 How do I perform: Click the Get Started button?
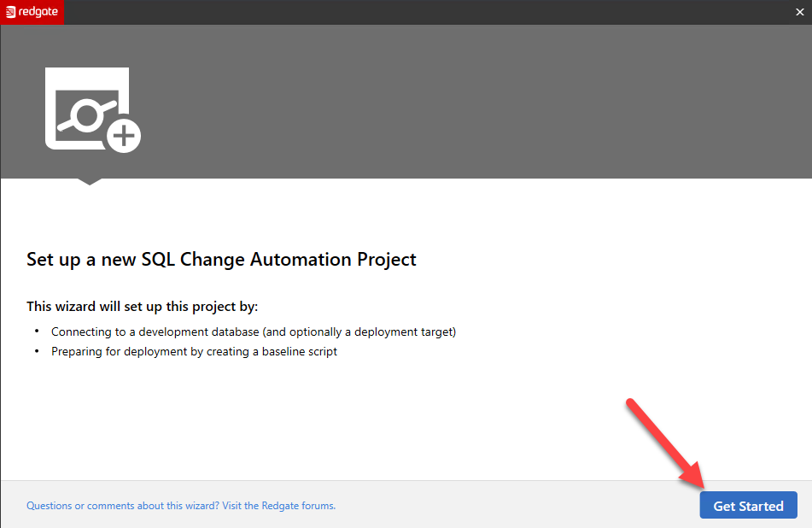point(748,505)
